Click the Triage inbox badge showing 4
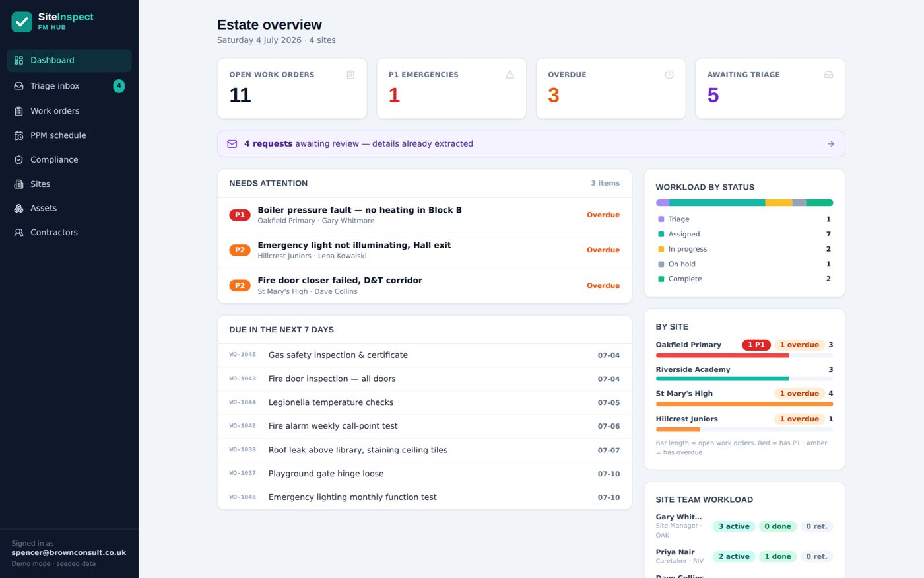Viewport: 924px width, 578px height. 119,86
